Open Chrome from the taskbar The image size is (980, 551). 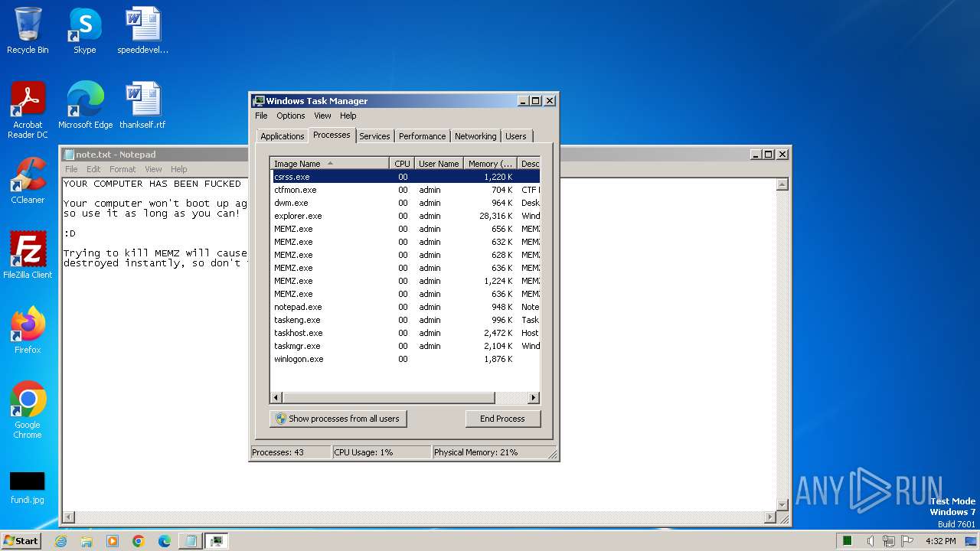(139, 541)
